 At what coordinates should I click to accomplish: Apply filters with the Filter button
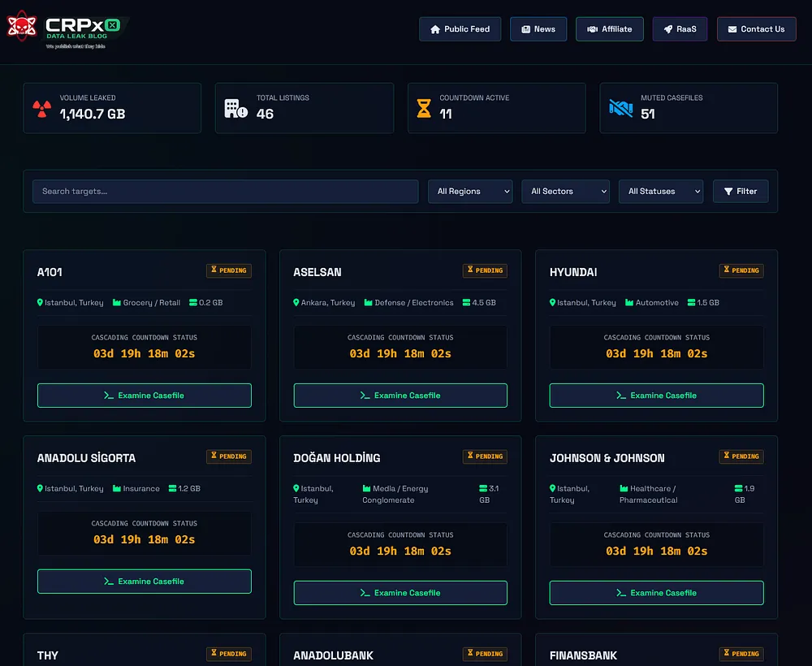pos(740,191)
